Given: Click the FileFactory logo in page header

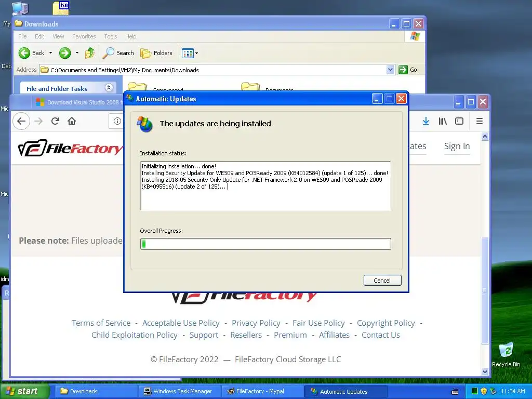Looking at the screenshot, I should point(71,148).
